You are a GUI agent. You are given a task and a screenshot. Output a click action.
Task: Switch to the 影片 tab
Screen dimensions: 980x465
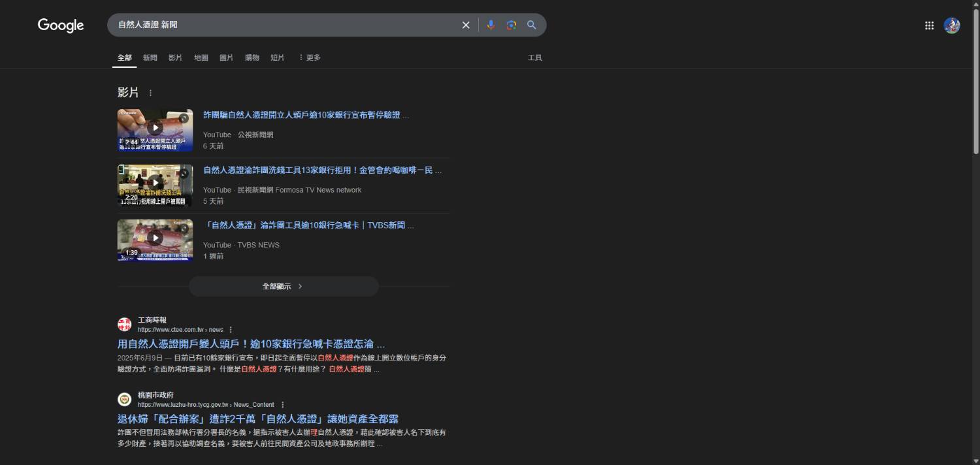tap(176, 57)
